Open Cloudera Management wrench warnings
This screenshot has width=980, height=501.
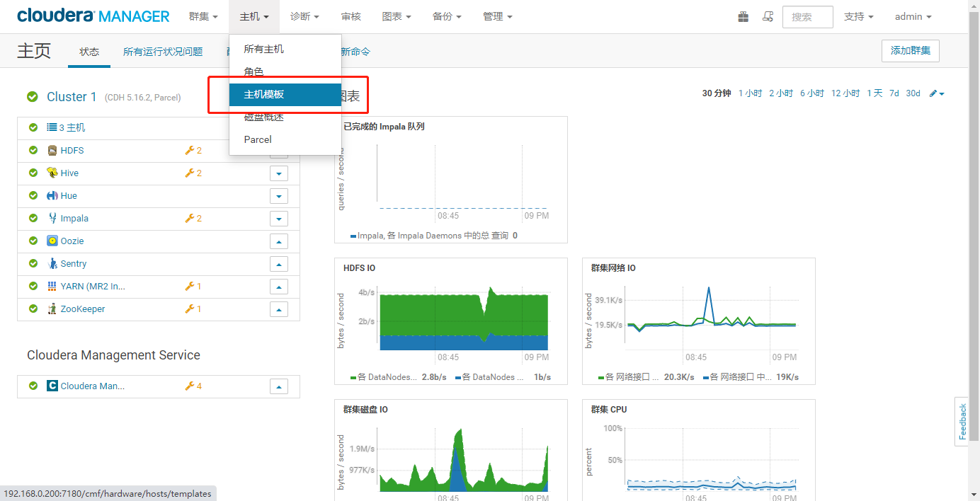(193, 386)
